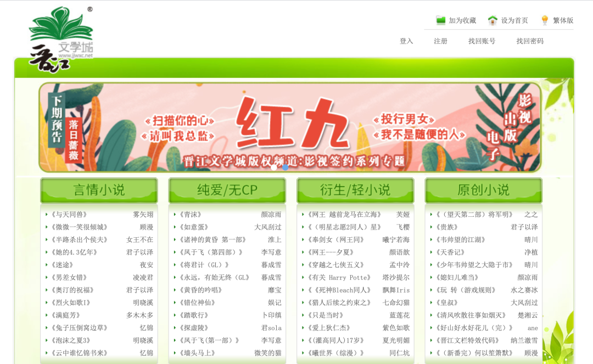Open novel 《墙头马上》
This screenshot has height=364, width=593.
(198, 353)
